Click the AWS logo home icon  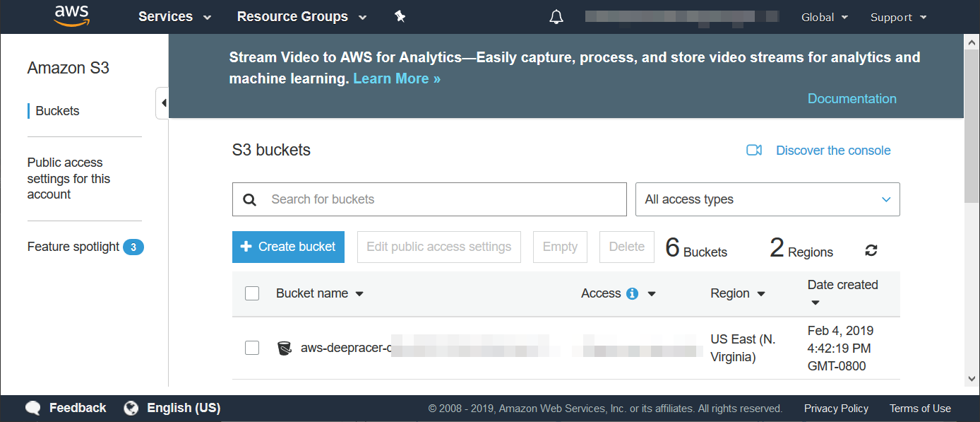71,16
